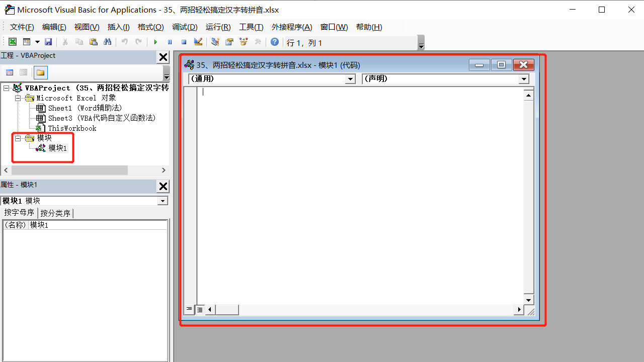Click code window horizontal scrollbar right arrow

tap(519, 310)
